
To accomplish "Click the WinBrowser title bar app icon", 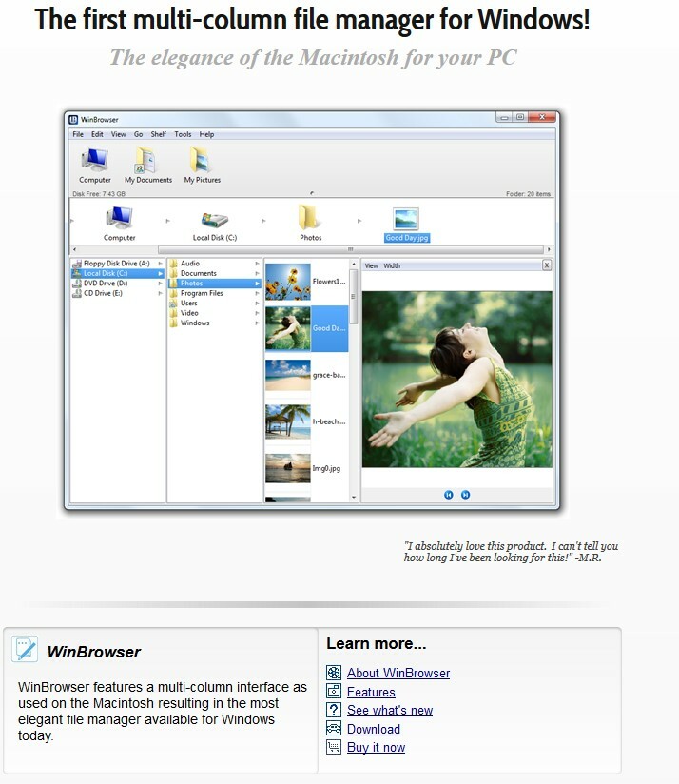I will tap(73, 120).
